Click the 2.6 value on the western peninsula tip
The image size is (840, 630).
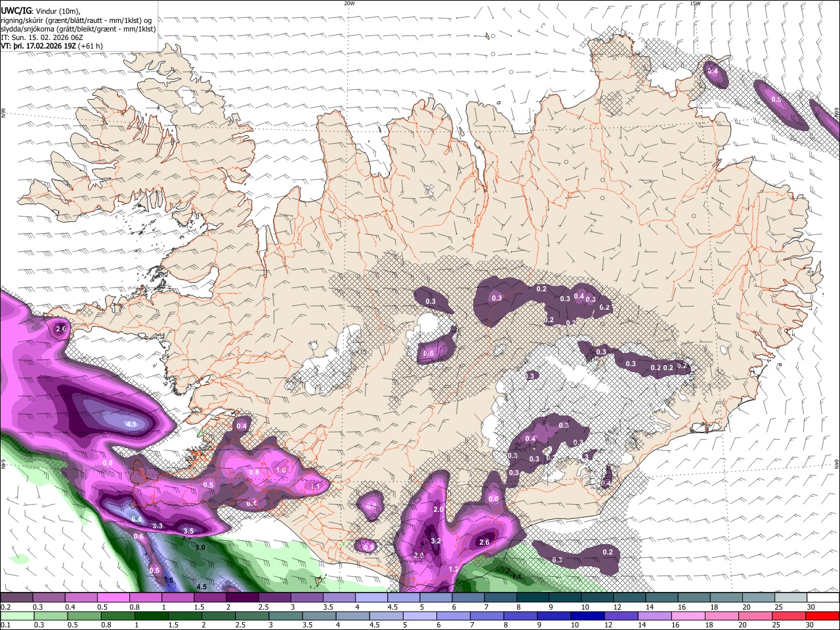pyautogui.click(x=62, y=328)
